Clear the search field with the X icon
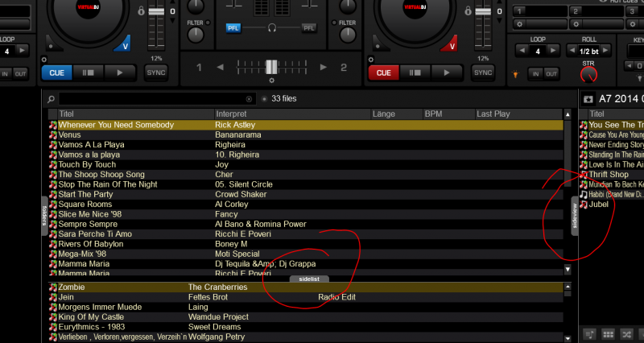The image size is (644, 343). (249, 99)
